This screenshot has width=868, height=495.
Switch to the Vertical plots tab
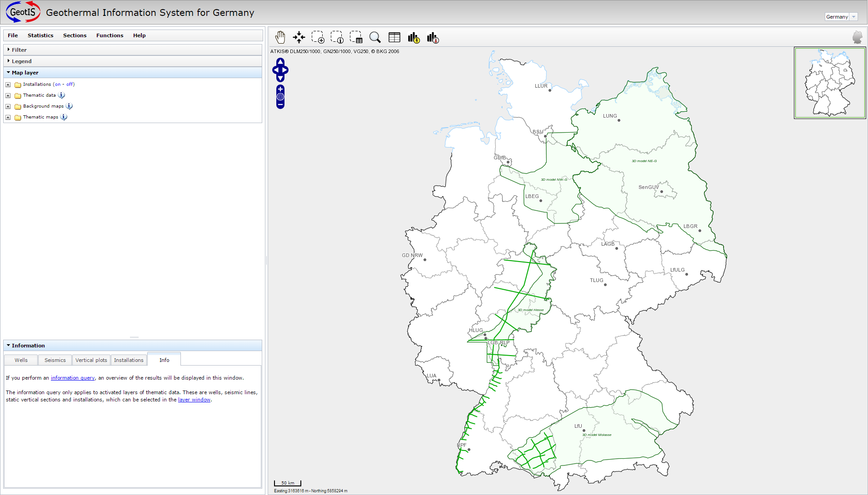[x=91, y=360]
